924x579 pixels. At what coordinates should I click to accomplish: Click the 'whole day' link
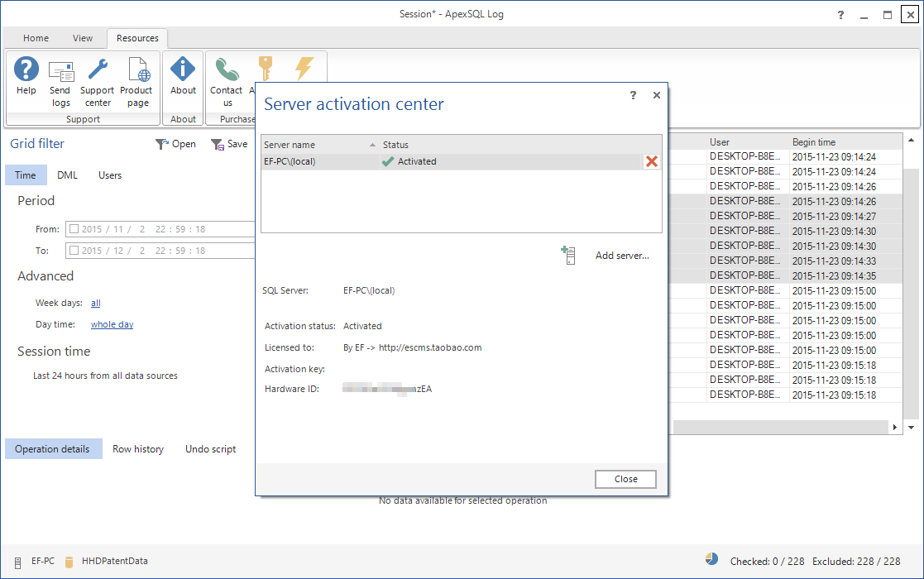click(x=112, y=324)
